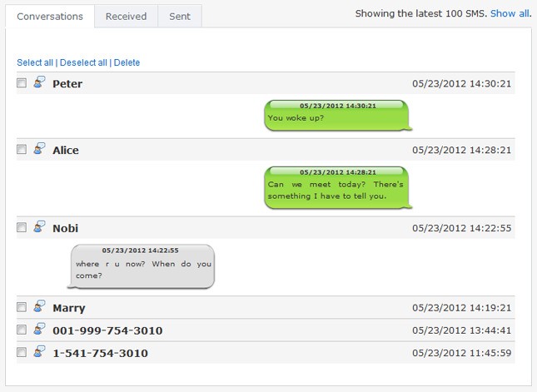The image size is (537, 392).
Task: Click the green "You woke up?" message bubble
Action: tap(338, 116)
